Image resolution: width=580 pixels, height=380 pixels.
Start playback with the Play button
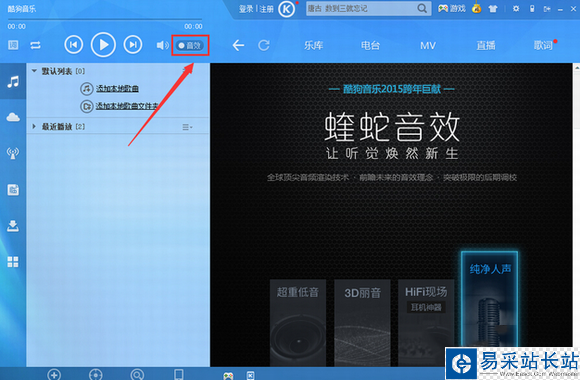point(103,45)
